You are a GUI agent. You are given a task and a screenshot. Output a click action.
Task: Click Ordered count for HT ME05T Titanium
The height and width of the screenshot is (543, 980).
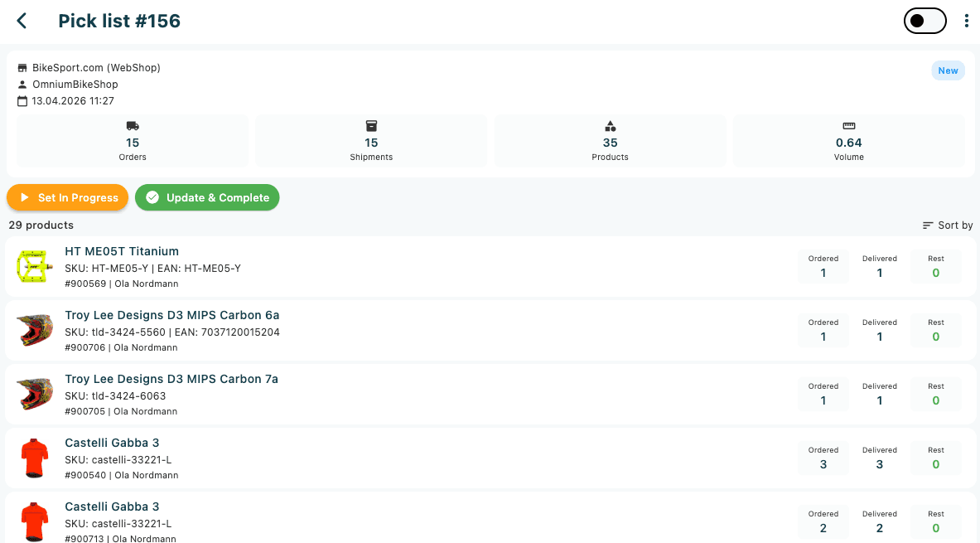[x=823, y=266]
